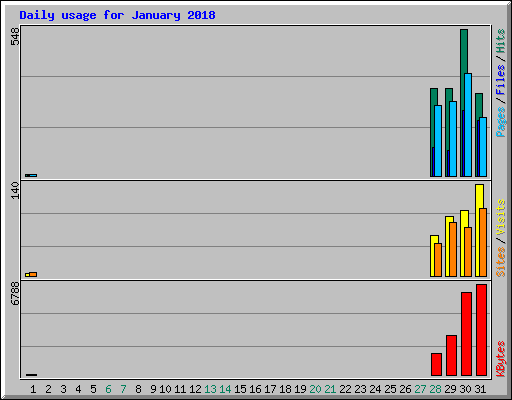Click day 30 on the x-axis
The width and height of the screenshot is (512, 400).
pyautogui.click(x=465, y=389)
